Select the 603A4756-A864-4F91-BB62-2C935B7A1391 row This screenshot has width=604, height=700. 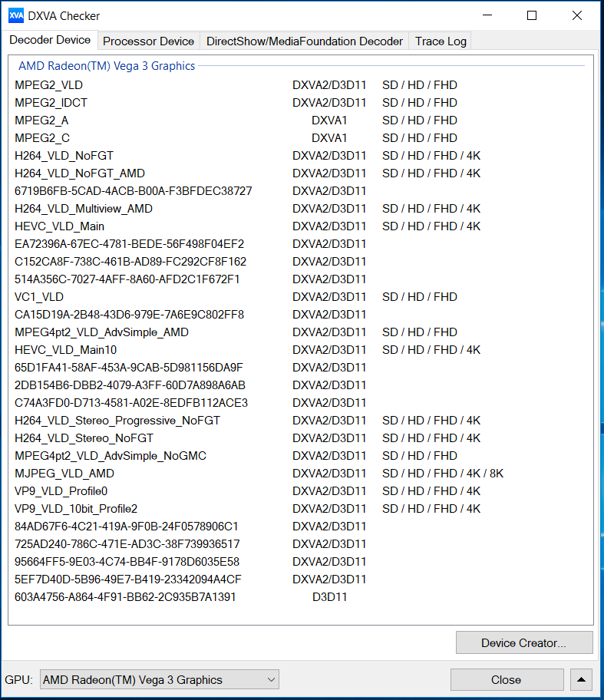pos(299,597)
